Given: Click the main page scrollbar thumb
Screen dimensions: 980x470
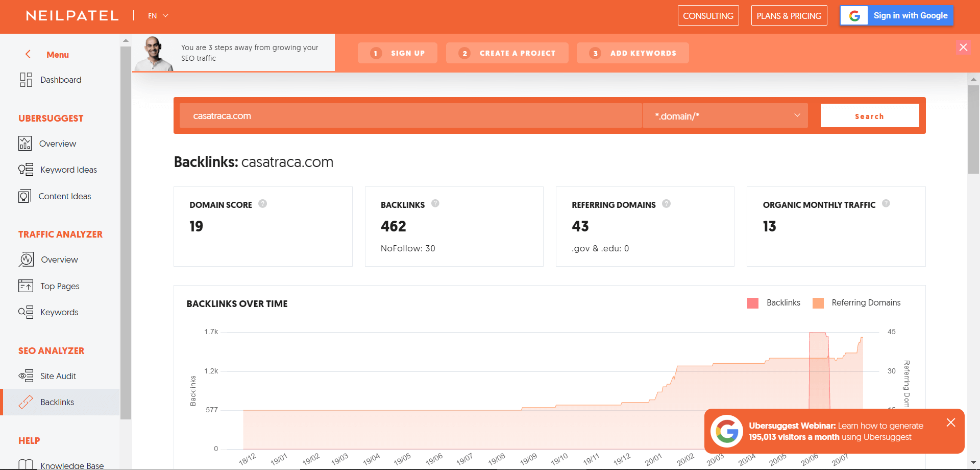Looking at the screenshot, I should coord(973,129).
